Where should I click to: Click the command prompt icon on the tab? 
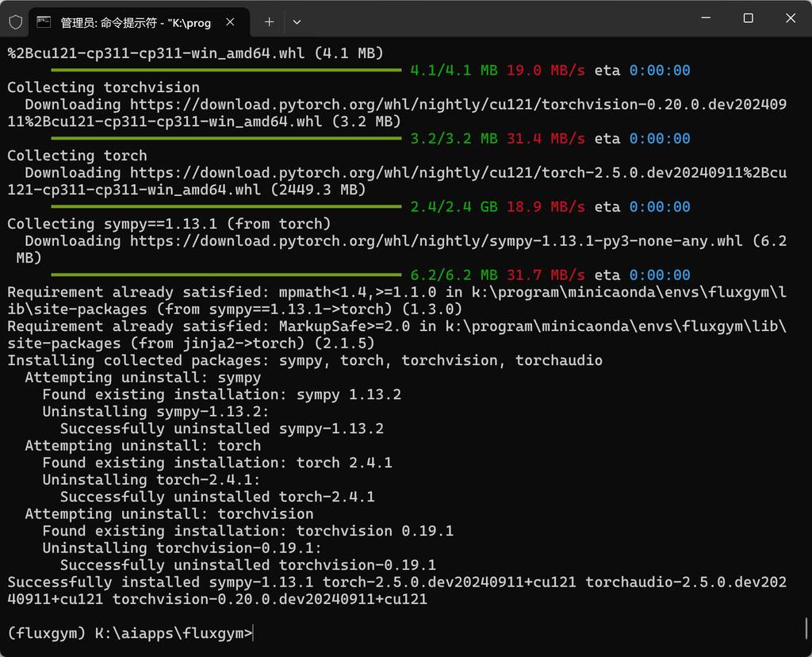click(x=45, y=22)
